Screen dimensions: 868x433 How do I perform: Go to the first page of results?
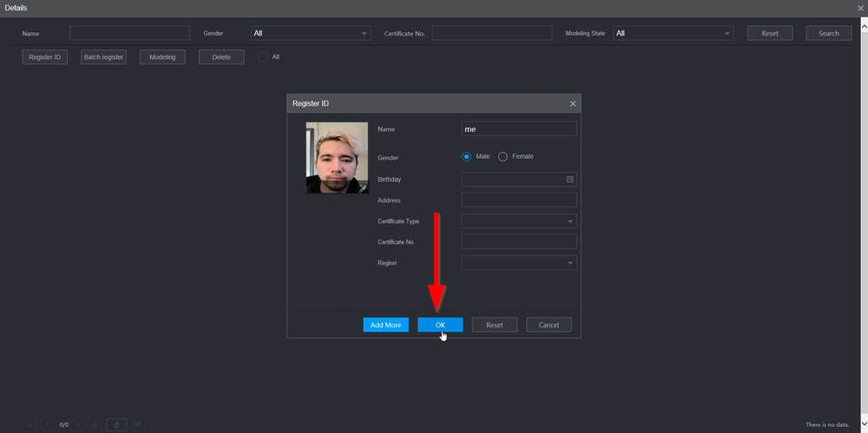(x=31, y=424)
